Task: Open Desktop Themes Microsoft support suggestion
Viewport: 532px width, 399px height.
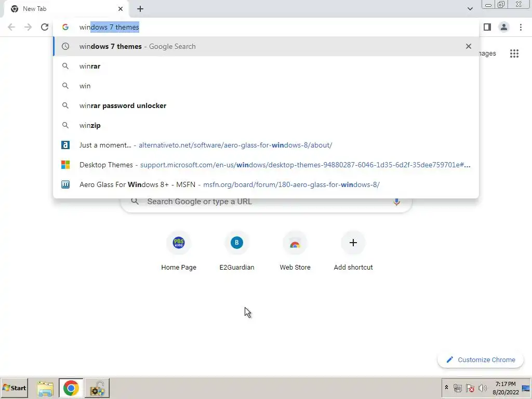Action: tap(266, 165)
